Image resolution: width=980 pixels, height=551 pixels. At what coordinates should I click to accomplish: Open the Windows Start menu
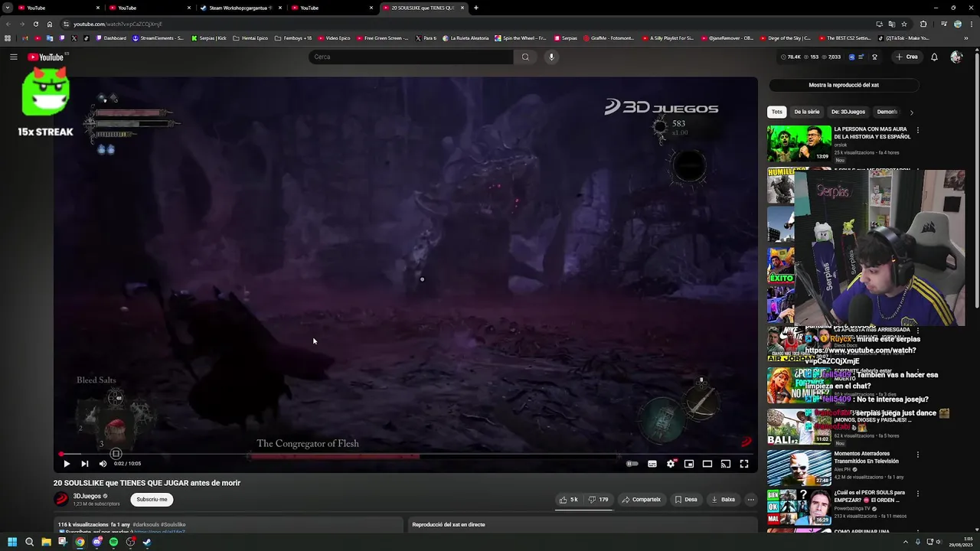[12, 542]
